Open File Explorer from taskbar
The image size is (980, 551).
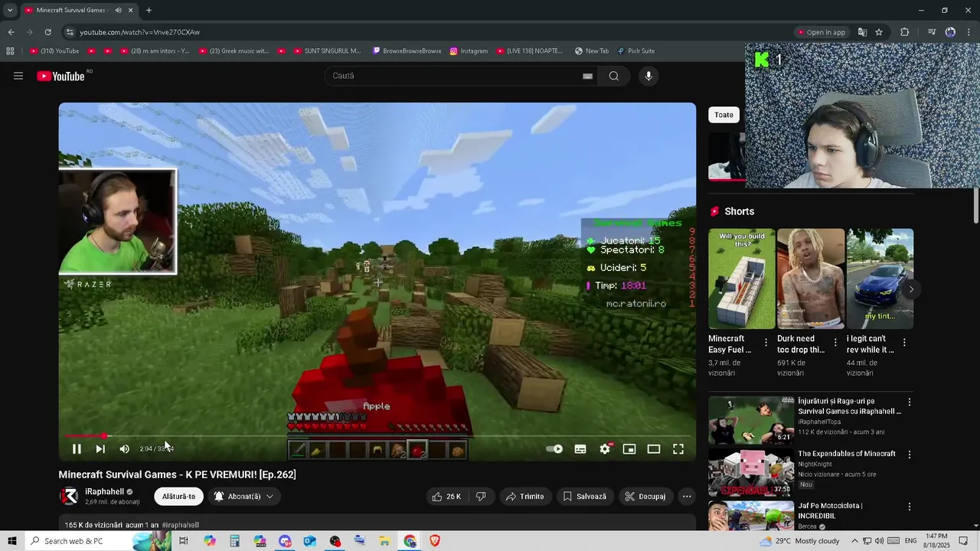click(x=384, y=541)
